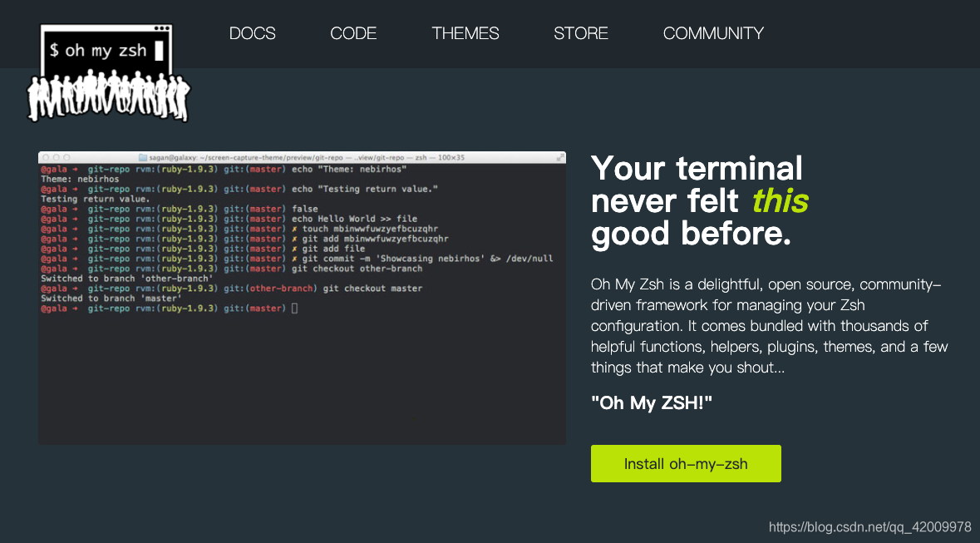
Task: Click the 'Oh My Zsh is a delightful' paragraph
Action: point(770,326)
